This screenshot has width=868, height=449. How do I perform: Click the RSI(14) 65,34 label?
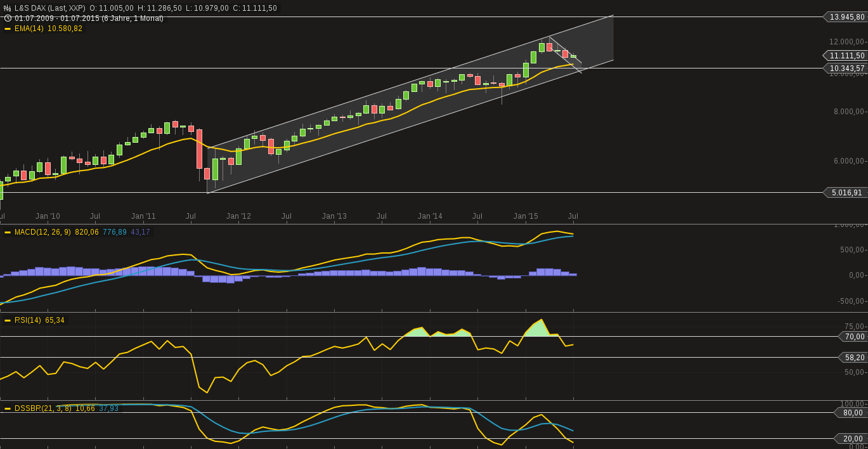tap(39, 320)
